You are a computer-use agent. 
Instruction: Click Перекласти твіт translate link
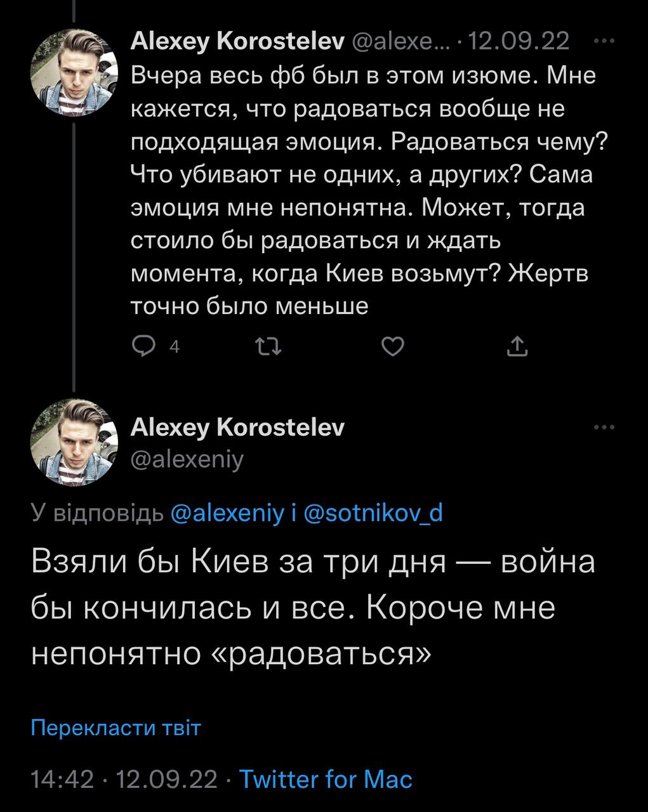(x=116, y=728)
